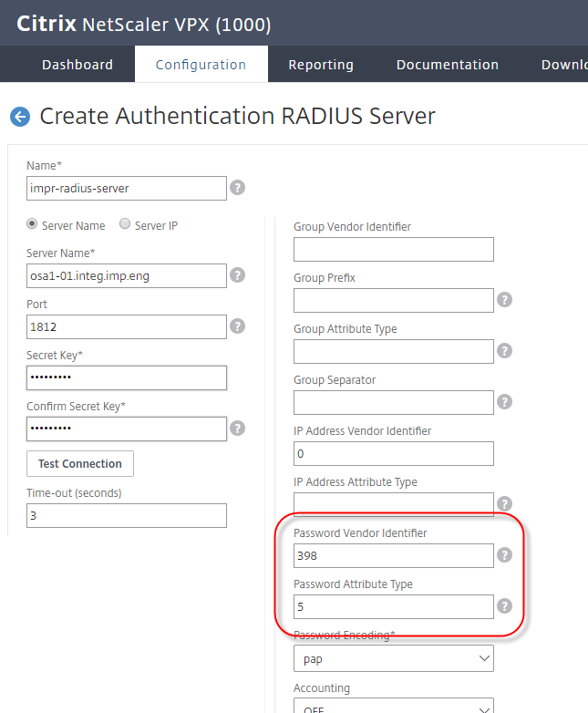Expand the Accounting dropdown
Viewport: 588px width, 713px height.
(x=393, y=706)
